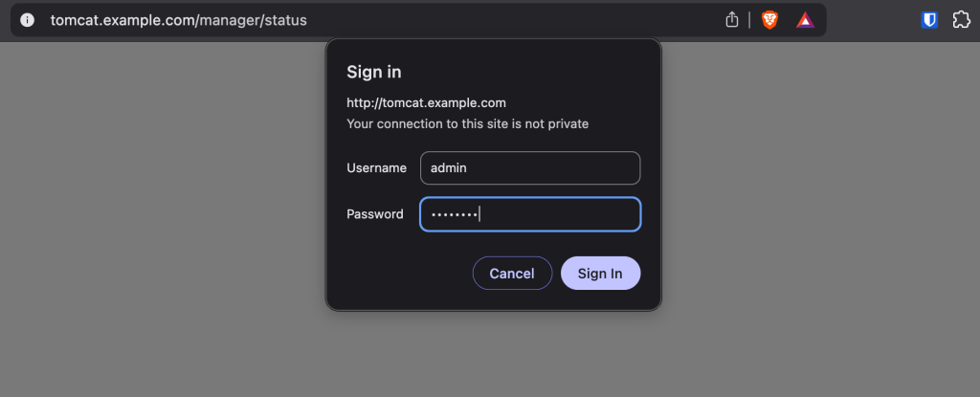
Task: Click the "connection is not private" warning text
Action: coord(467,123)
